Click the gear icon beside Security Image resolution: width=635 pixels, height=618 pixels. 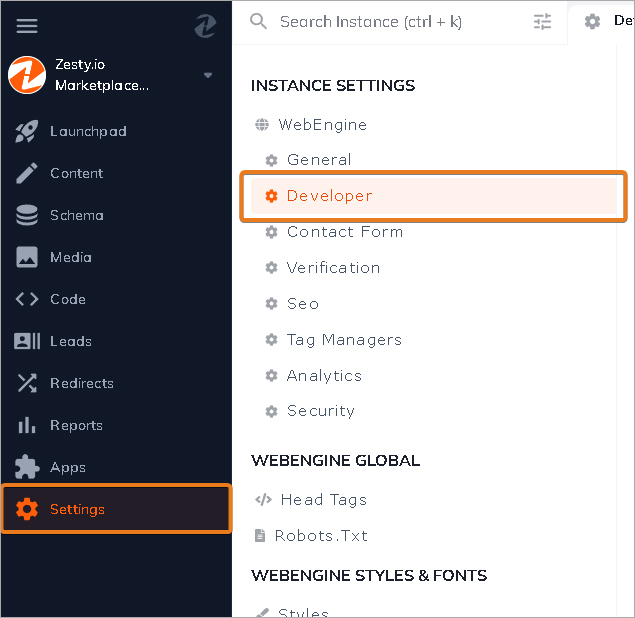tap(271, 411)
